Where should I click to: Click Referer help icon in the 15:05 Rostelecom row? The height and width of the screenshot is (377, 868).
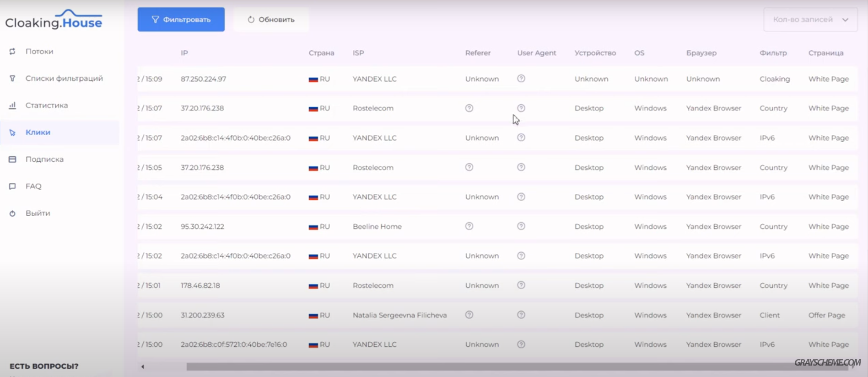tap(469, 167)
